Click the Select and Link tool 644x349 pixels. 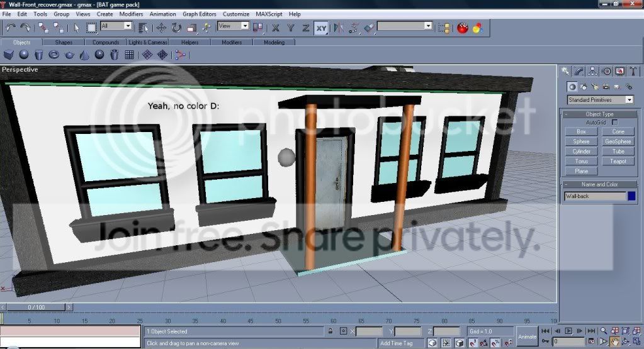(43, 28)
